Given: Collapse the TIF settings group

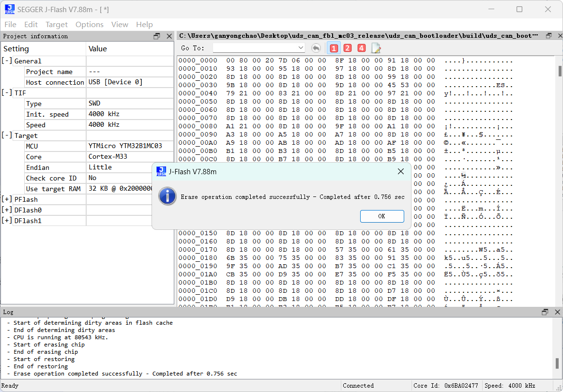Looking at the screenshot, I should 7,93.
